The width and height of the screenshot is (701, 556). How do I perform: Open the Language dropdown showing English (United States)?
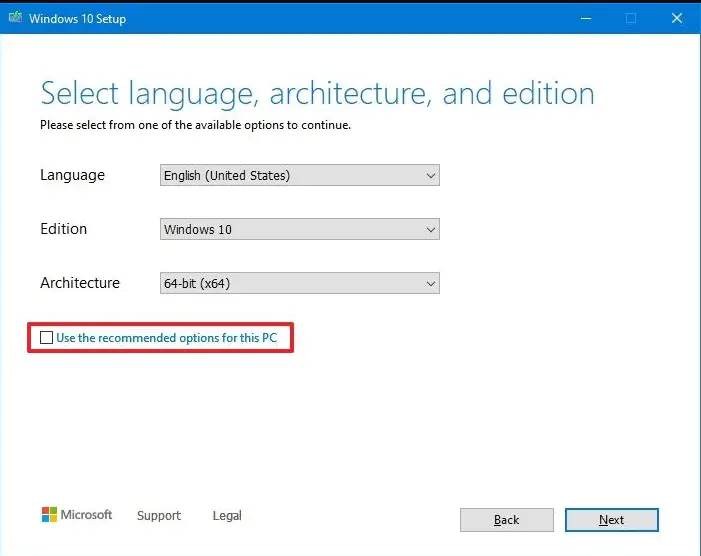[x=299, y=175]
